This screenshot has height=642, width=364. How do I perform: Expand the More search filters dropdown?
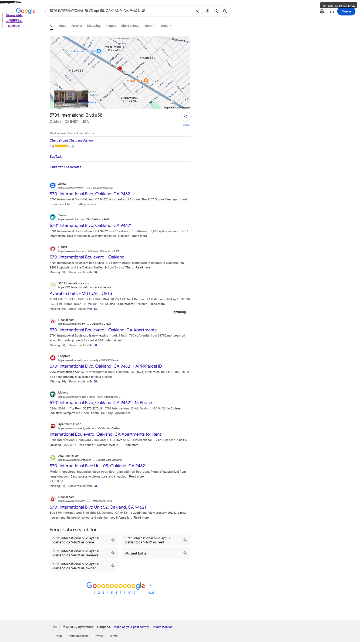[x=150, y=26]
